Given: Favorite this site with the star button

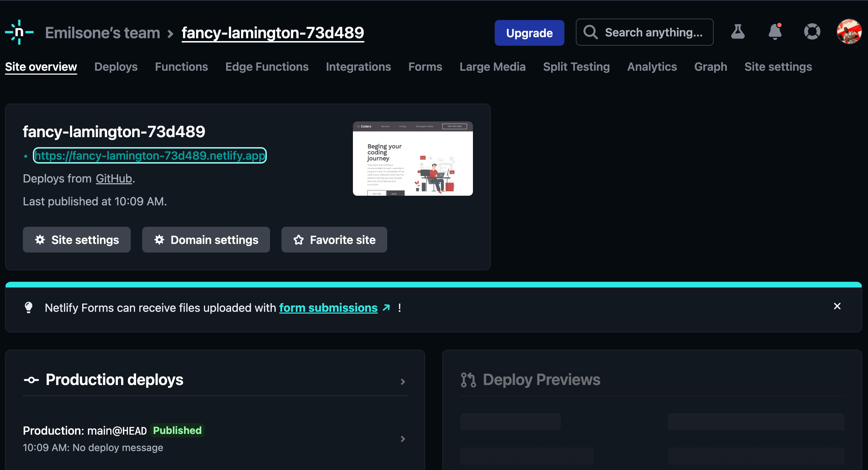Looking at the screenshot, I should (334, 240).
